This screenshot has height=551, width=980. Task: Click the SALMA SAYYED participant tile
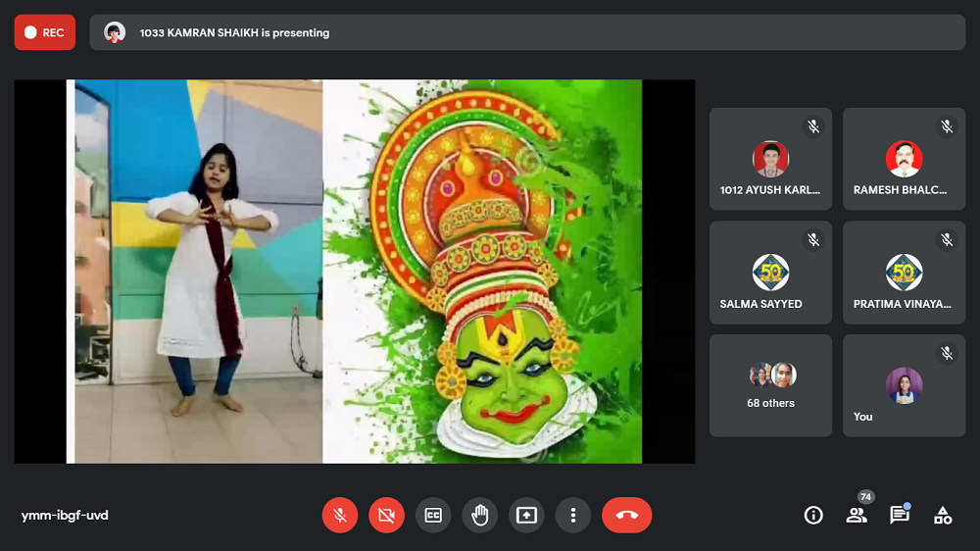click(x=770, y=273)
